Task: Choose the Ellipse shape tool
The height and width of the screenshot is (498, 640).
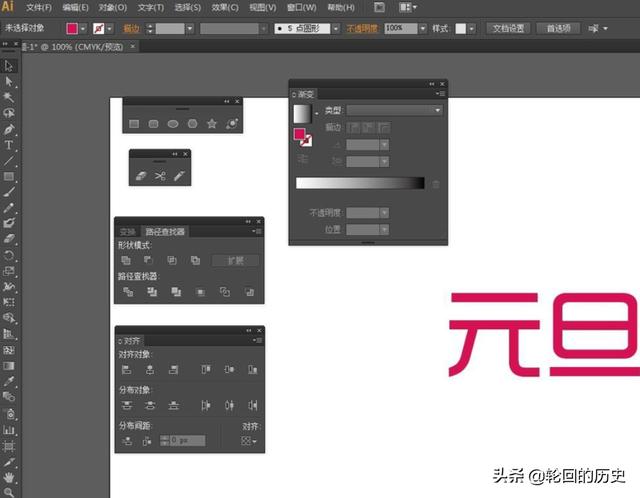Action: point(172,124)
